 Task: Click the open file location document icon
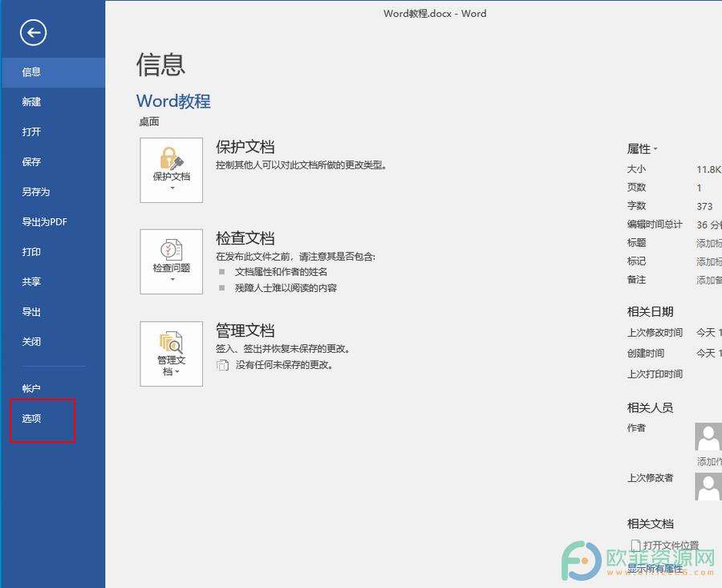[x=635, y=545]
